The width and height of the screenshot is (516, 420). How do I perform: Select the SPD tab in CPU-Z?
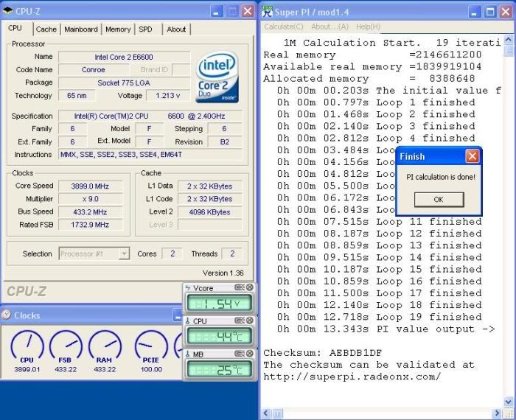tap(145, 29)
